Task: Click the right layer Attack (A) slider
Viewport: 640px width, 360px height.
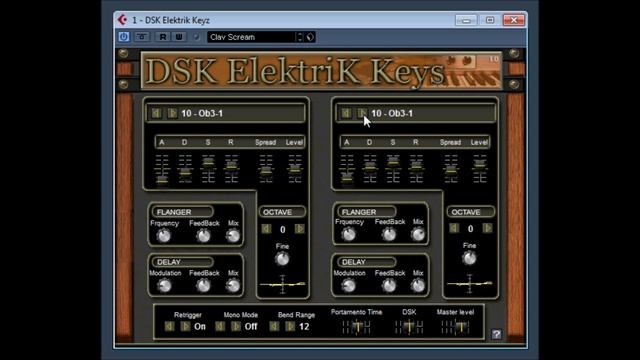Action: 347,169
